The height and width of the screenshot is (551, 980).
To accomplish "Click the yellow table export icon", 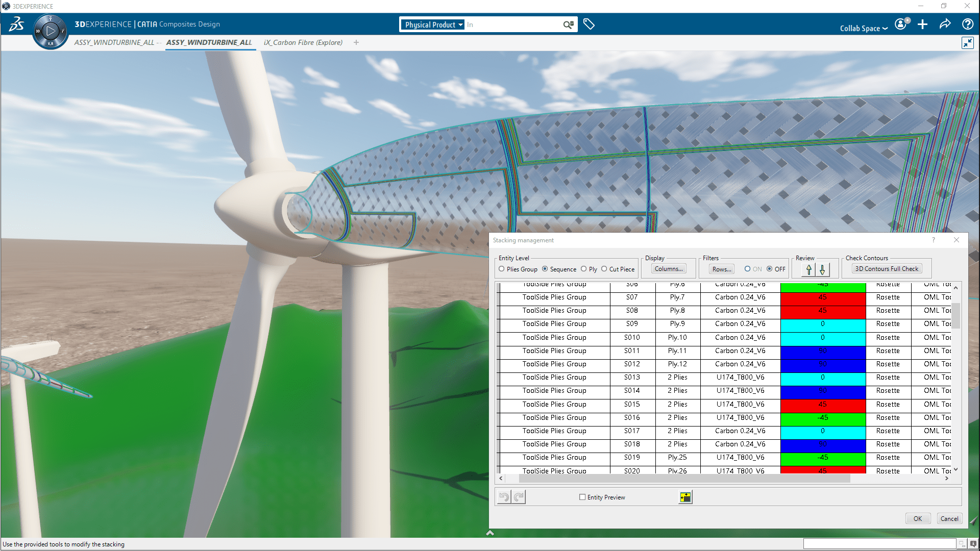I will pos(685,497).
